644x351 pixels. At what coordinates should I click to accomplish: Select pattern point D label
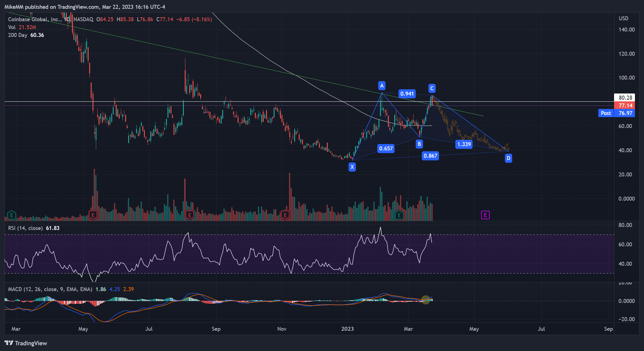point(508,158)
